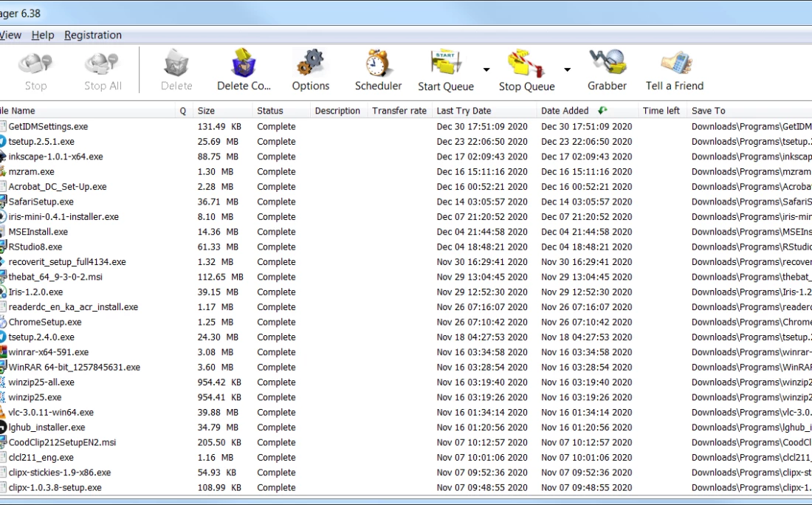Click the Delete Completed toolbar icon
Viewport: 812px width, 505px height.
244,64
